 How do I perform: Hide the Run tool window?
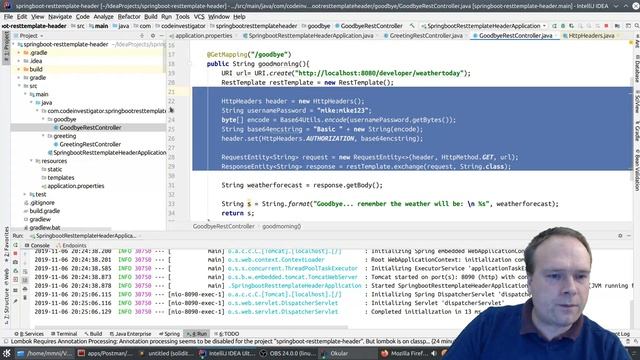tap(629, 236)
